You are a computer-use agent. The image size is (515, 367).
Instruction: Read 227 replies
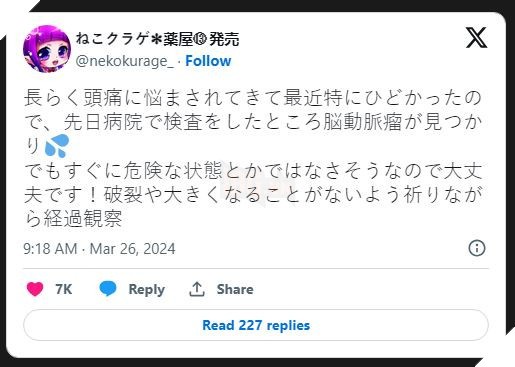coord(256,325)
